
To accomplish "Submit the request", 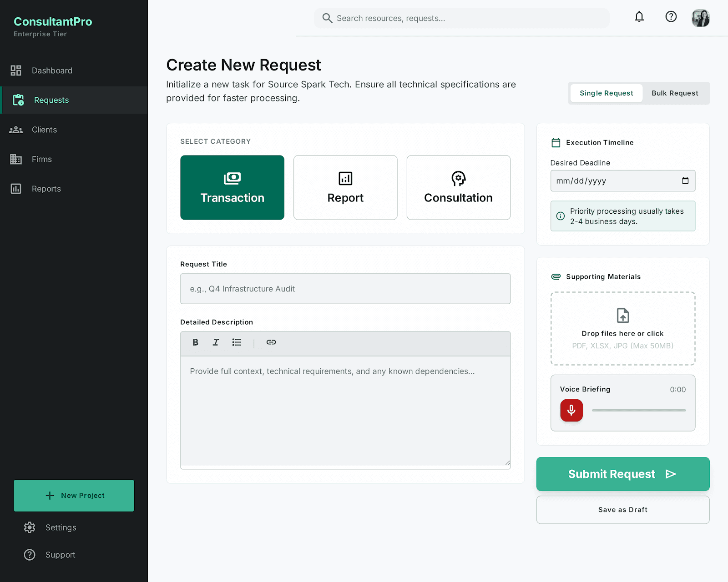I will [x=623, y=474].
